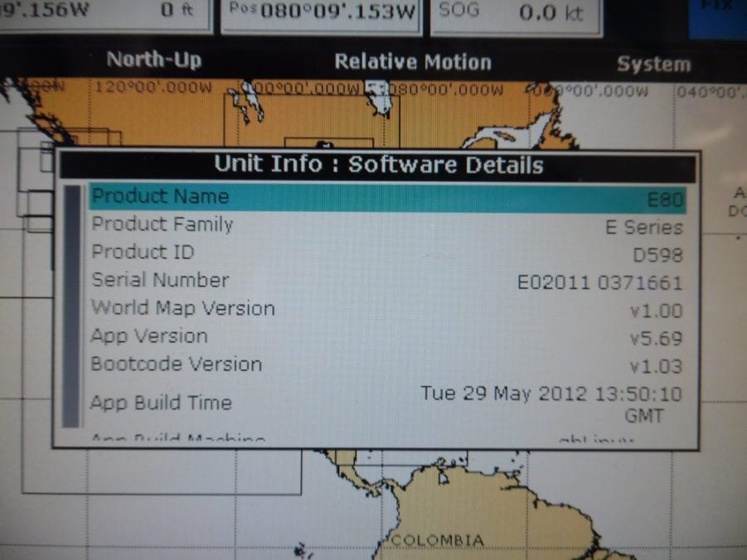Select the App Build Time row label
747x560 pixels.
click(161, 403)
